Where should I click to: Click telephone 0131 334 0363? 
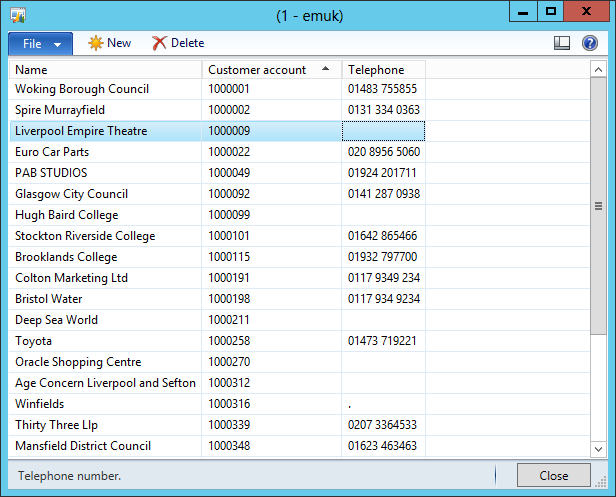(x=384, y=110)
